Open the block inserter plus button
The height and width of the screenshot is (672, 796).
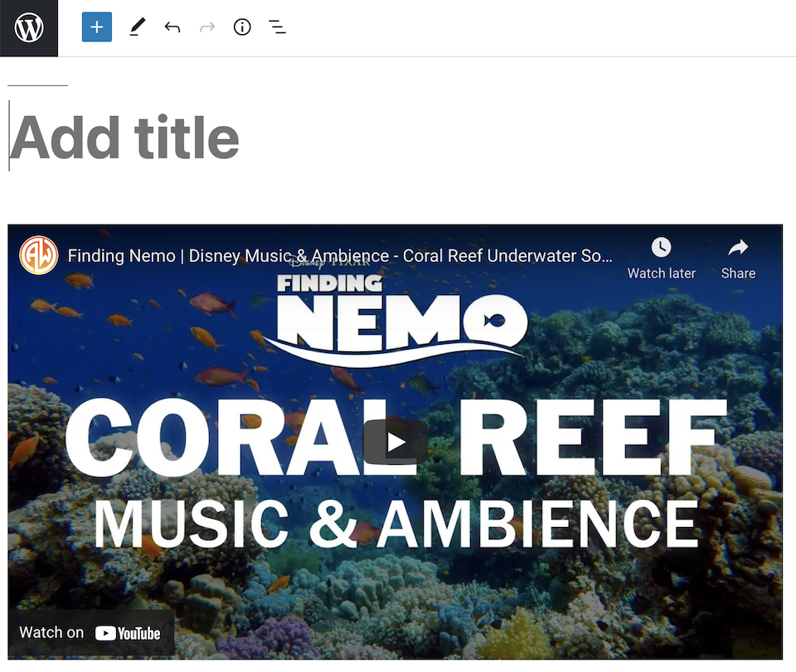point(97,27)
